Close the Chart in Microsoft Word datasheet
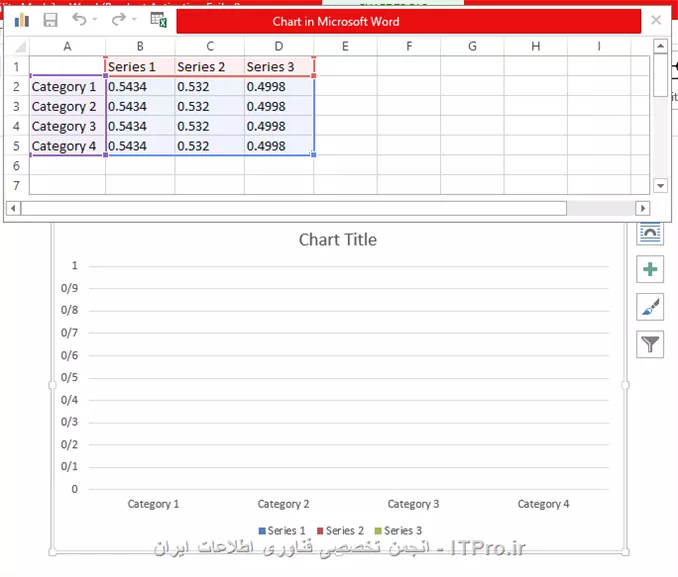 (656, 20)
